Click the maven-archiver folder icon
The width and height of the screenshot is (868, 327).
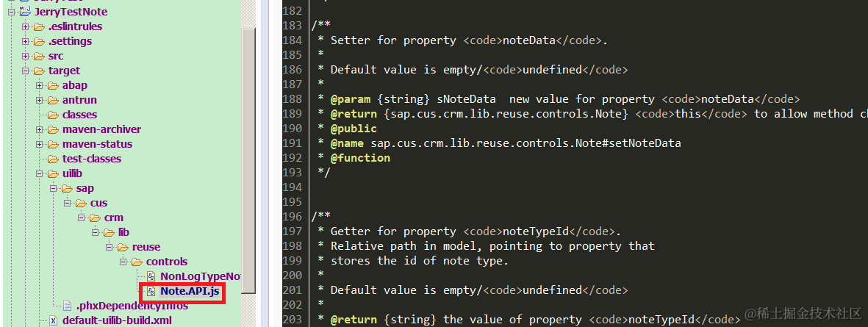[x=53, y=129]
